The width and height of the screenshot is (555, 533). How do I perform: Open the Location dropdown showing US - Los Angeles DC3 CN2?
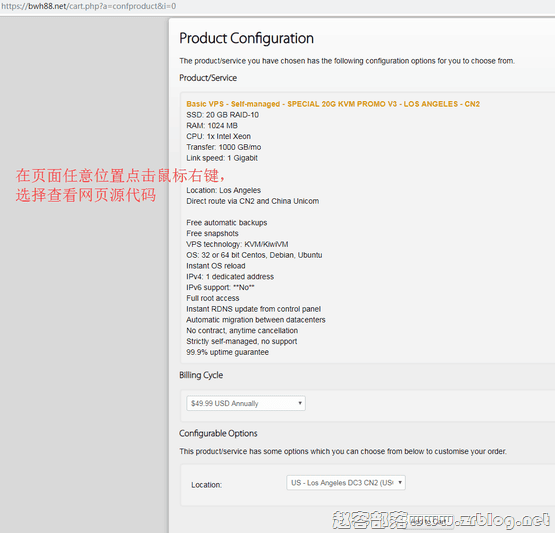pos(346,483)
